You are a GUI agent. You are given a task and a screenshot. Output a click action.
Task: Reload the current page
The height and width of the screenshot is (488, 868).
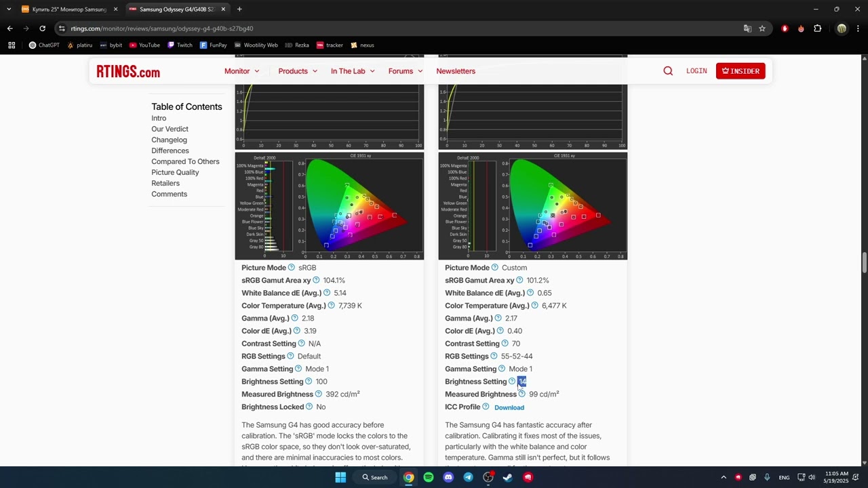pos(42,28)
